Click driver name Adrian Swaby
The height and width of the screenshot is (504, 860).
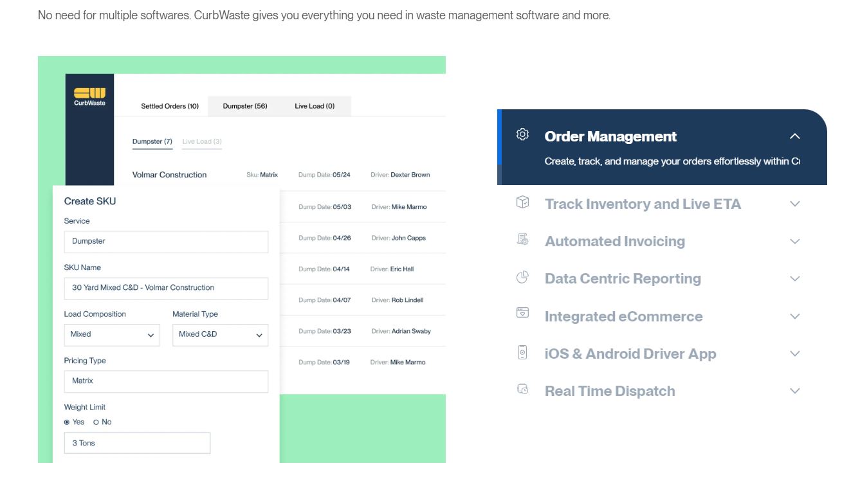coord(411,331)
